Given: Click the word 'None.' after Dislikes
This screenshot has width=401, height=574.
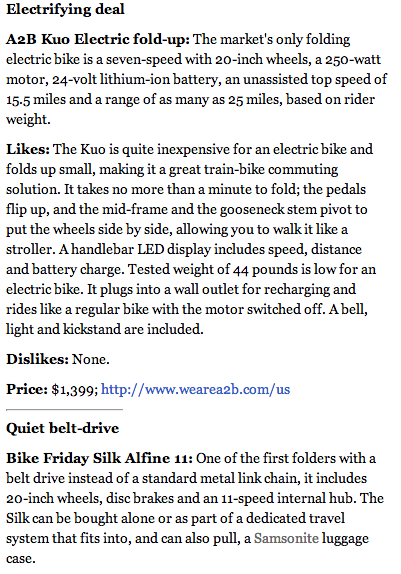Looking at the screenshot, I should click(91, 359).
